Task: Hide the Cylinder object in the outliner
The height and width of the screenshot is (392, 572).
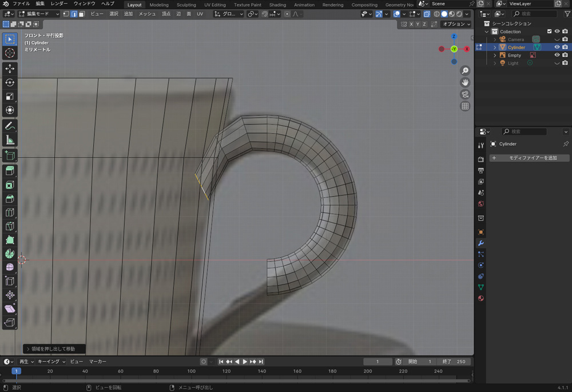Action: tap(557, 47)
